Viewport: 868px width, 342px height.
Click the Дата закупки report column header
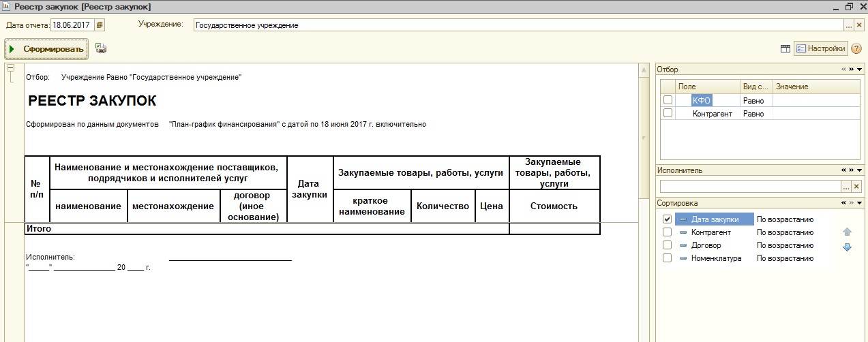[x=310, y=189]
